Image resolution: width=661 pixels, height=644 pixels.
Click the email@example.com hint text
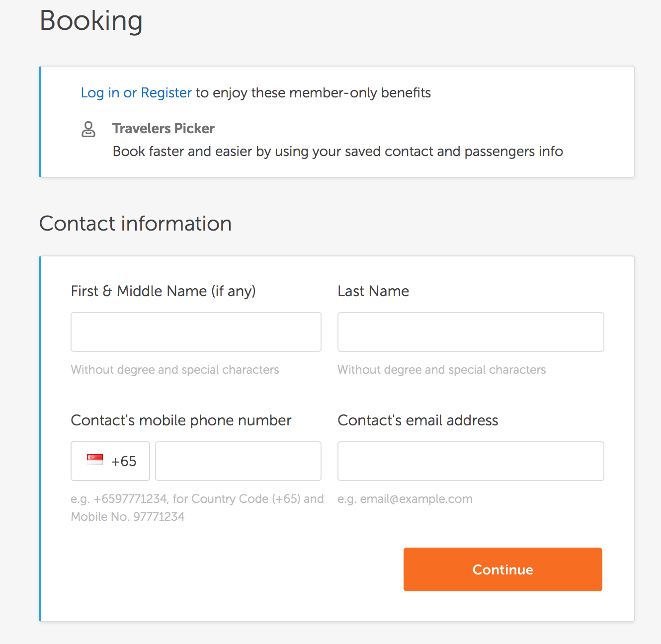pos(405,499)
